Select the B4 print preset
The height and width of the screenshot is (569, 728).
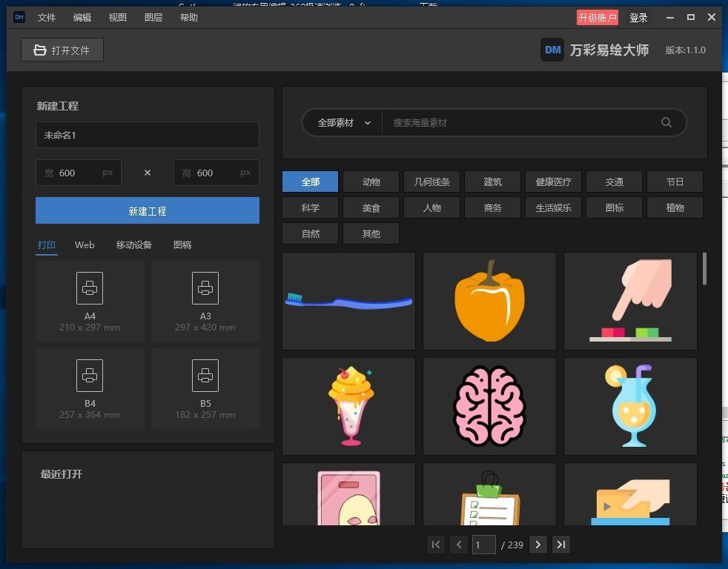coord(90,388)
